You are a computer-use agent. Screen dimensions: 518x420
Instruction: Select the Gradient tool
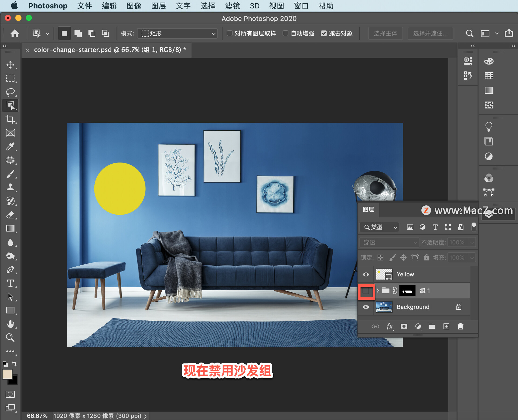click(x=10, y=228)
